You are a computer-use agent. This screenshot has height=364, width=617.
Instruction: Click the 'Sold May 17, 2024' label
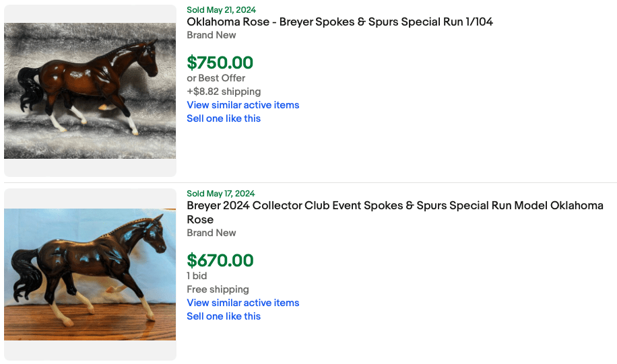tap(221, 194)
